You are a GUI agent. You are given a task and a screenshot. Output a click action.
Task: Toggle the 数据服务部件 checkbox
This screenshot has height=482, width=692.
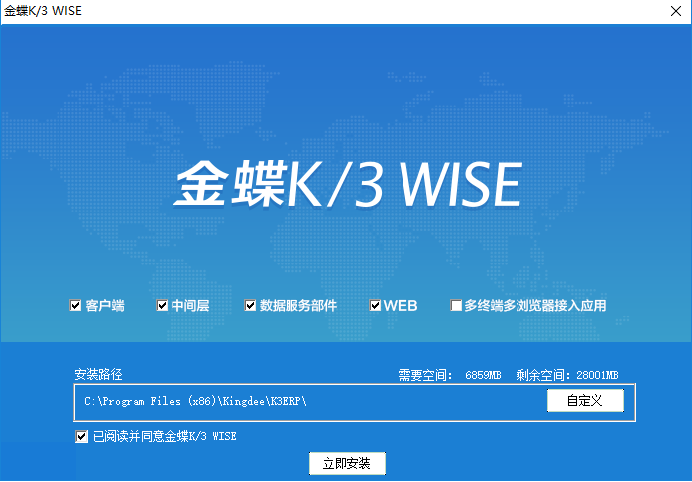[x=250, y=305]
